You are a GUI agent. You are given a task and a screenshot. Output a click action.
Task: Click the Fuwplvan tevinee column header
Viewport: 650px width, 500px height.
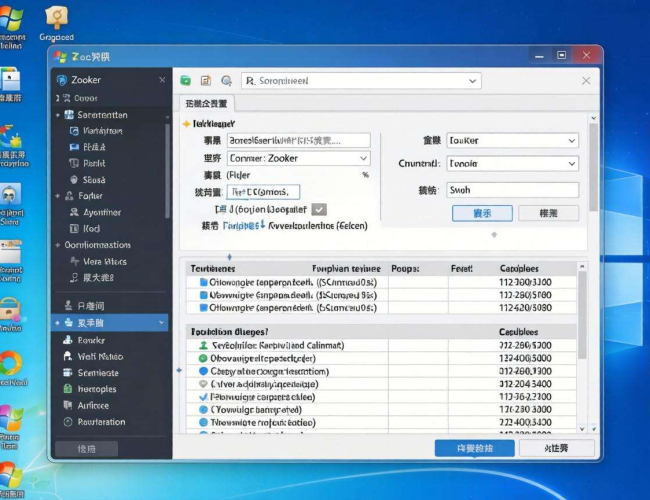346,269
